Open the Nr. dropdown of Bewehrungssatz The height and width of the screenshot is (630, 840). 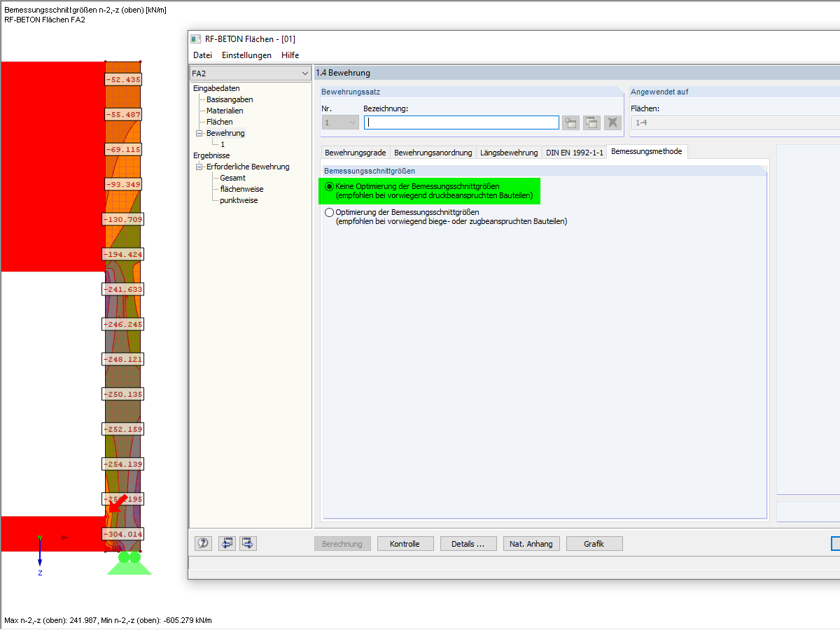click(353, 122)
